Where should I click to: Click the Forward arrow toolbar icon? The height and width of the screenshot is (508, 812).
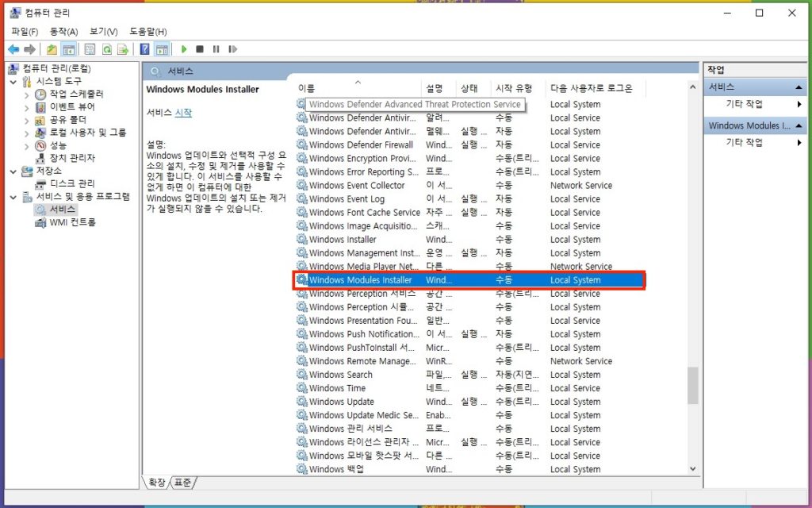point(29,49)
